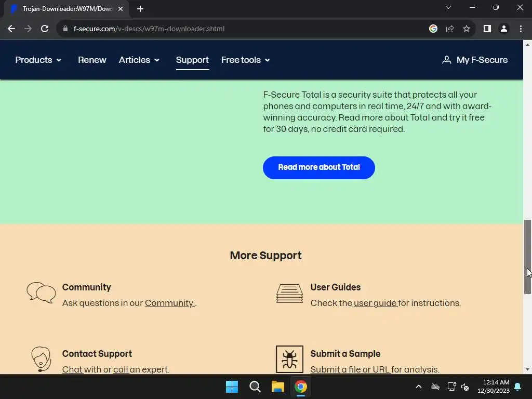Open notifications bell icon
Image resolution: width=532 pixels, height=399 pixels.
pyautogui.click(x=518, y=387)
